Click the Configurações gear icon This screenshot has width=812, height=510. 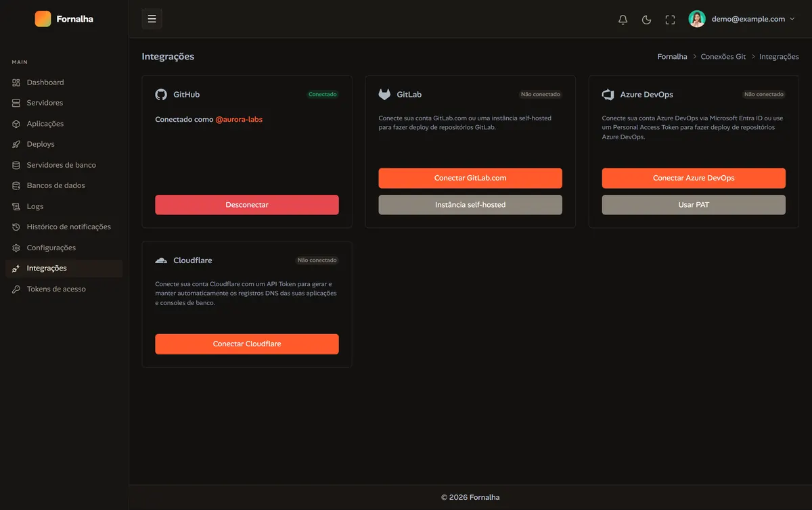click(16, 248)
